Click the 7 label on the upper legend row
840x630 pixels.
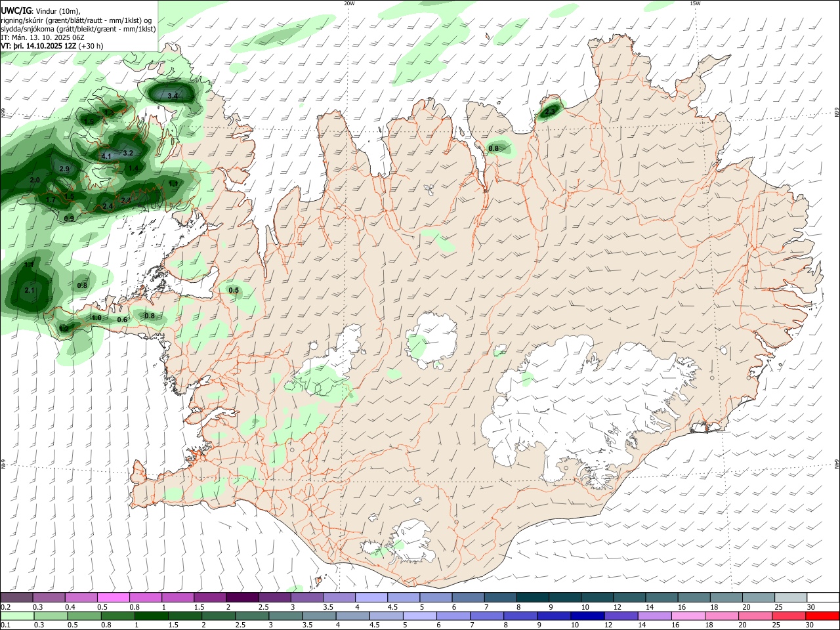pyautogui.click(x=486, y=607)
